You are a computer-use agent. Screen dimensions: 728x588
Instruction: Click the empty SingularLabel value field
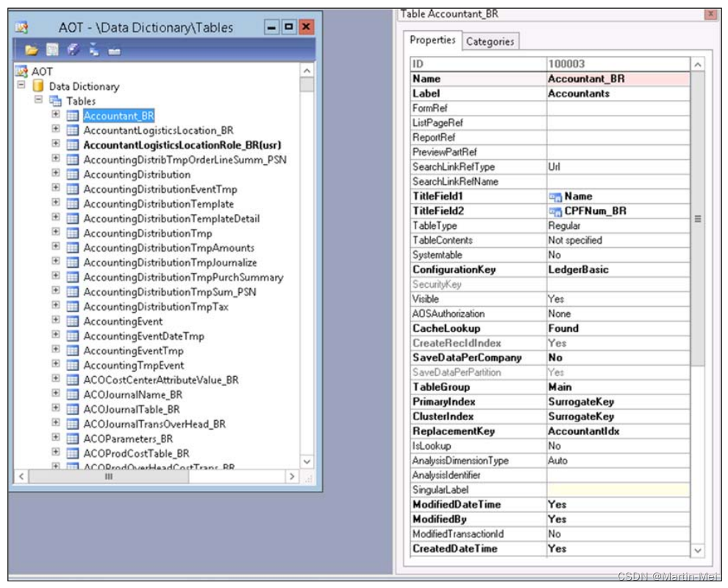click(618, 490)
